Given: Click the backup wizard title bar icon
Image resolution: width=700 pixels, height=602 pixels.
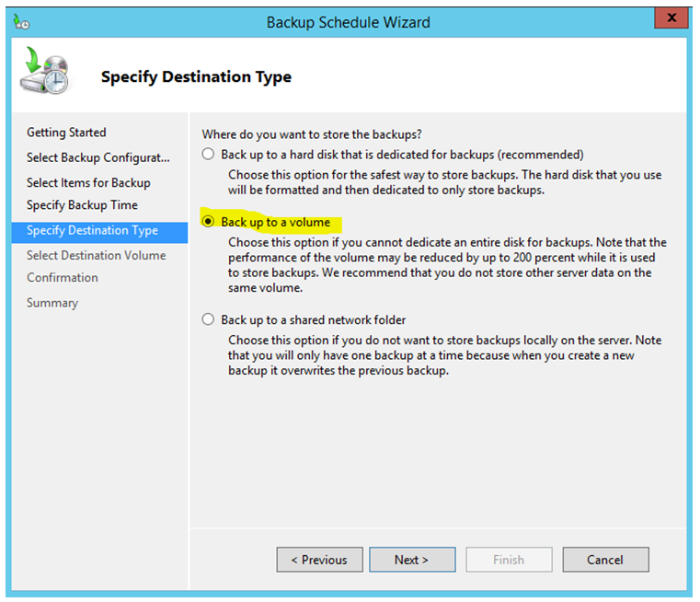Looking at the screenshot, I should 21,21.
